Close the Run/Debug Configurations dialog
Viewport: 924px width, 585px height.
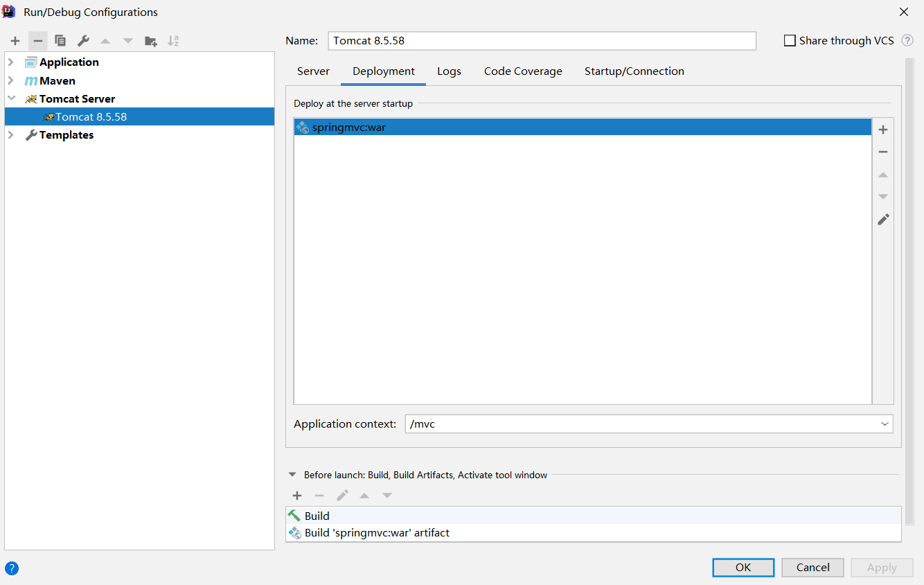pos(904,12)
